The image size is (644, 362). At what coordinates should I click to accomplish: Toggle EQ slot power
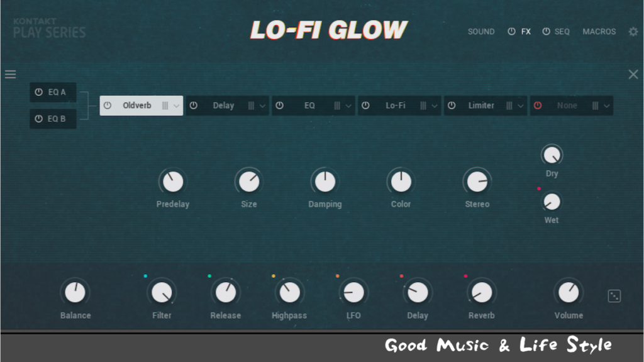point(280,106)
